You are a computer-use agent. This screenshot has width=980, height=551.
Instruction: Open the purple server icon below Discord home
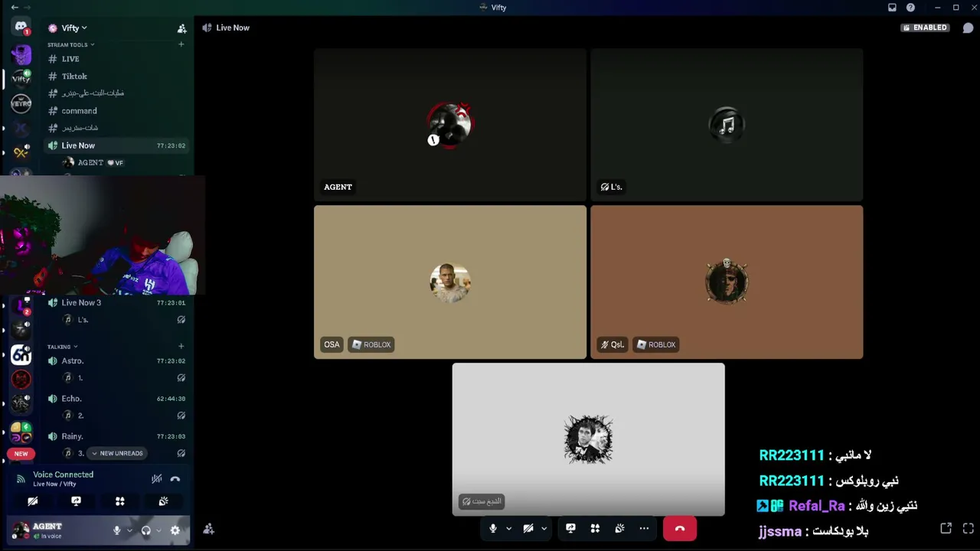pyautogui.click(x=21, y=54)
